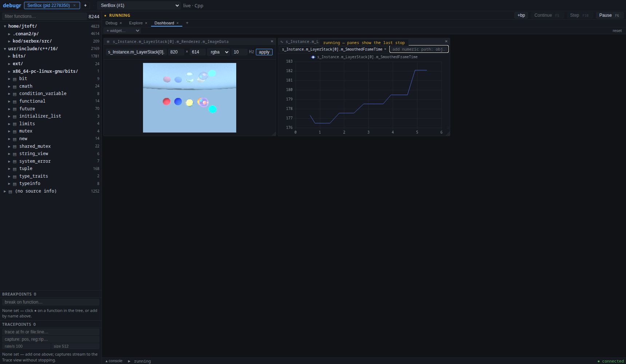The height and width of the screenshot is (364, 626).
Task: Click the Continue button
Action: [546, 15]
